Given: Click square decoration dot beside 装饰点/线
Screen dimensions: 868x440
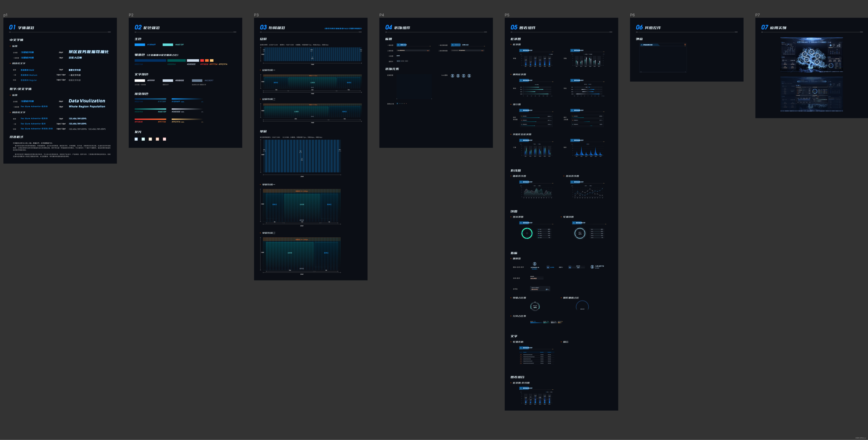Looking at the screenshot, I should point(397,103).
